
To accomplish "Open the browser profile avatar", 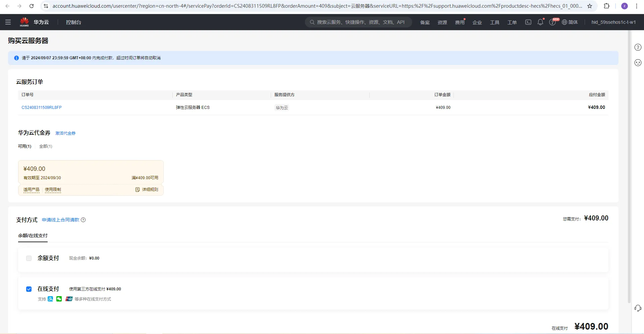I will click(x=625, y=6).
